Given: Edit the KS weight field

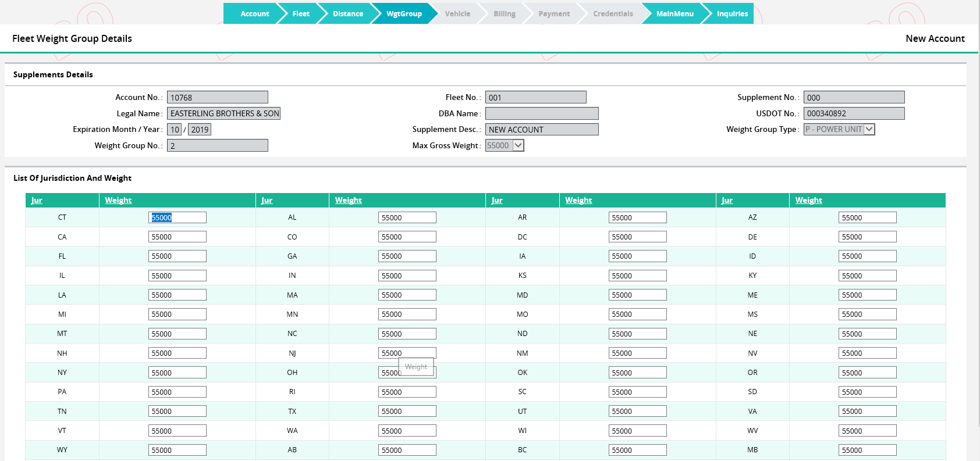Looking at the screenshot, I should coord(638,276).
